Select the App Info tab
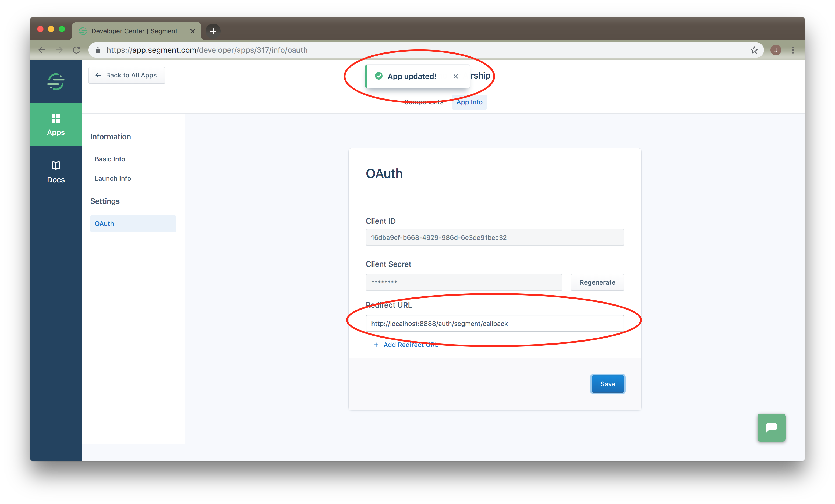The height and width of the screenshot is (504, 835). 469,102
